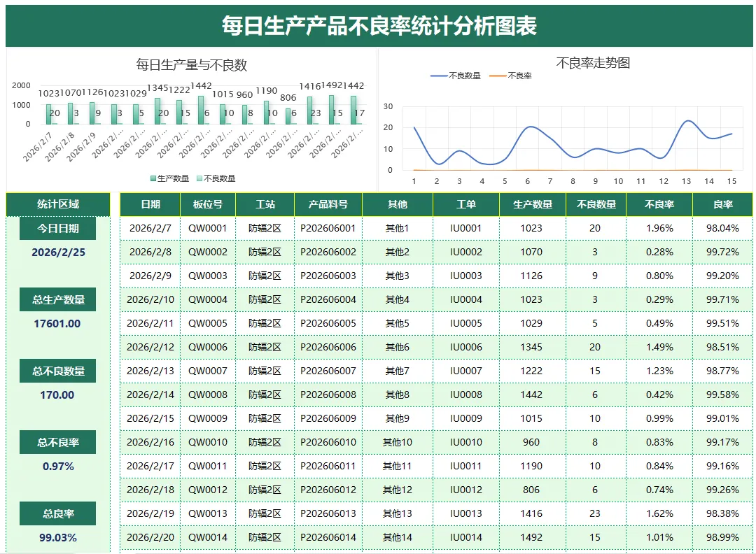Select the 良率 column header
756x554 pixels.
tap(722, 204)
